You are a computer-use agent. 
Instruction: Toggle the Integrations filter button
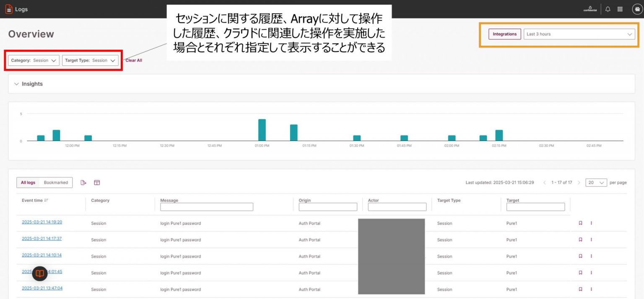(504, 34)
